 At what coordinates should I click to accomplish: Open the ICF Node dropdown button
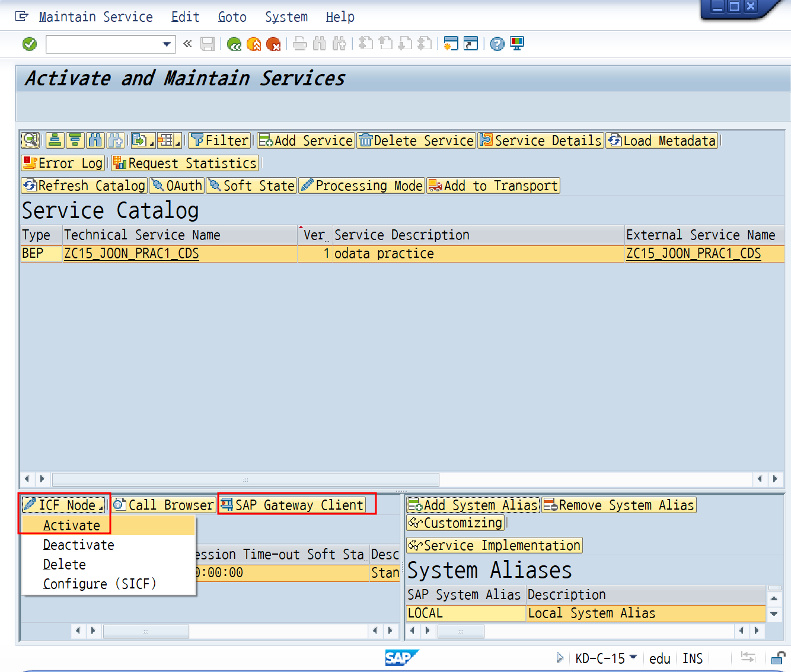pyautogui.click(x=63, y=505)
